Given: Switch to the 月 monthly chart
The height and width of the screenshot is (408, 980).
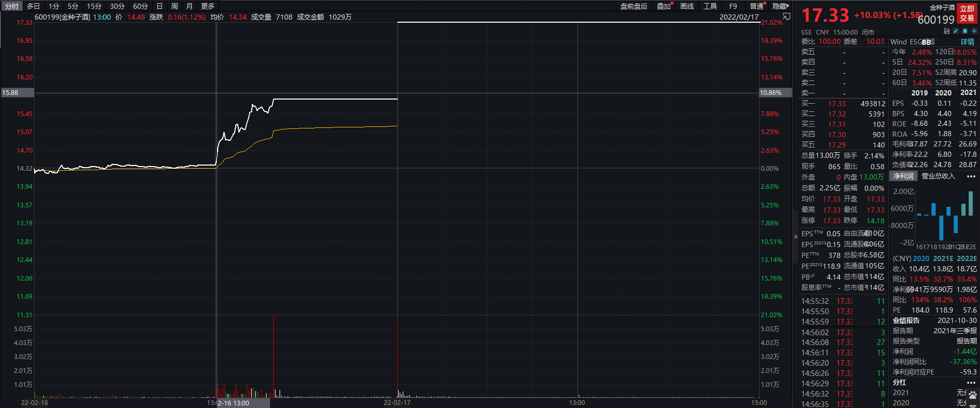Looking at the screenshot, I should [x=189, y=6].
